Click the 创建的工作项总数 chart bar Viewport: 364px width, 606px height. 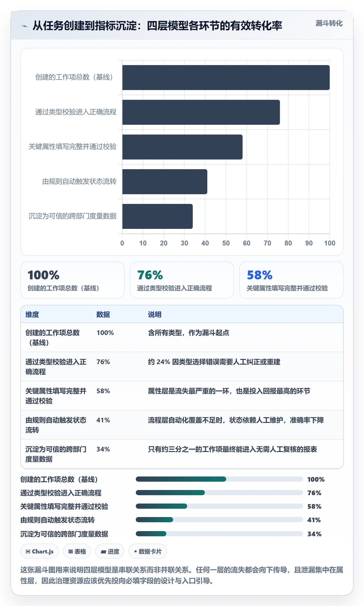point(226,78)
